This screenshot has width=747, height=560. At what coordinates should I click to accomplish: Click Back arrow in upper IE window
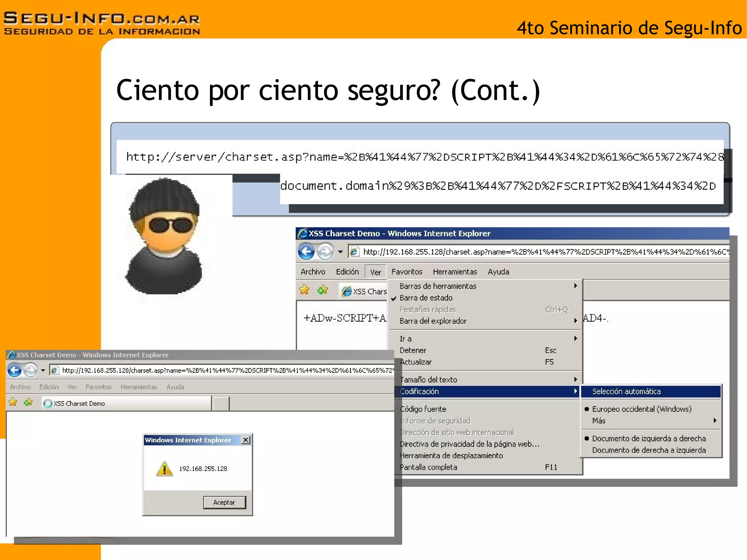point(306,252)
